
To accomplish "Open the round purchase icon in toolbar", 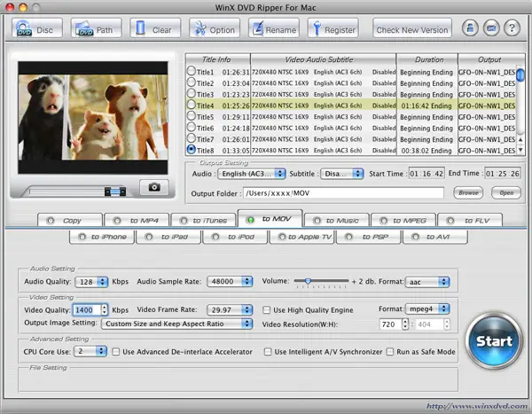I will click(x=470, y=28).
